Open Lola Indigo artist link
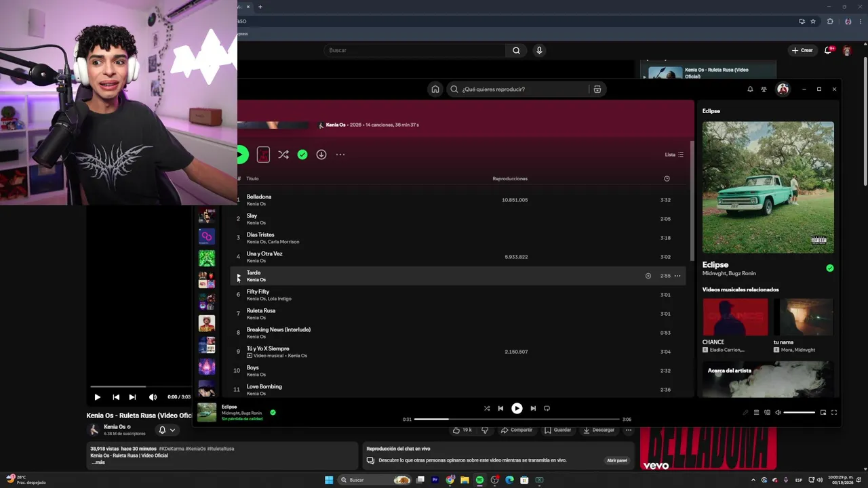868x488 pixels. (x=279, y=299)
